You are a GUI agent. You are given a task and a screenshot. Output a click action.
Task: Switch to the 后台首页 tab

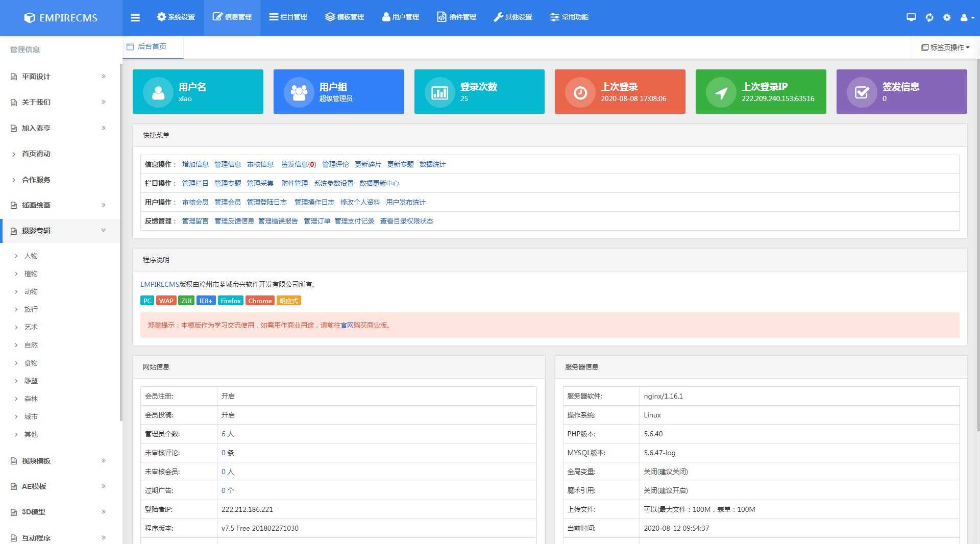pos(152,47)
